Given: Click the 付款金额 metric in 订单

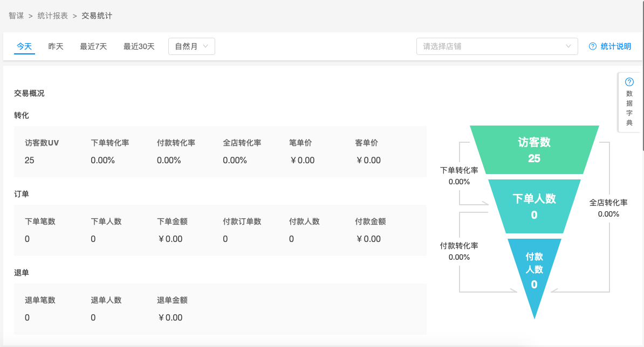Looking at the screenshot, I should tap(370, 221).
